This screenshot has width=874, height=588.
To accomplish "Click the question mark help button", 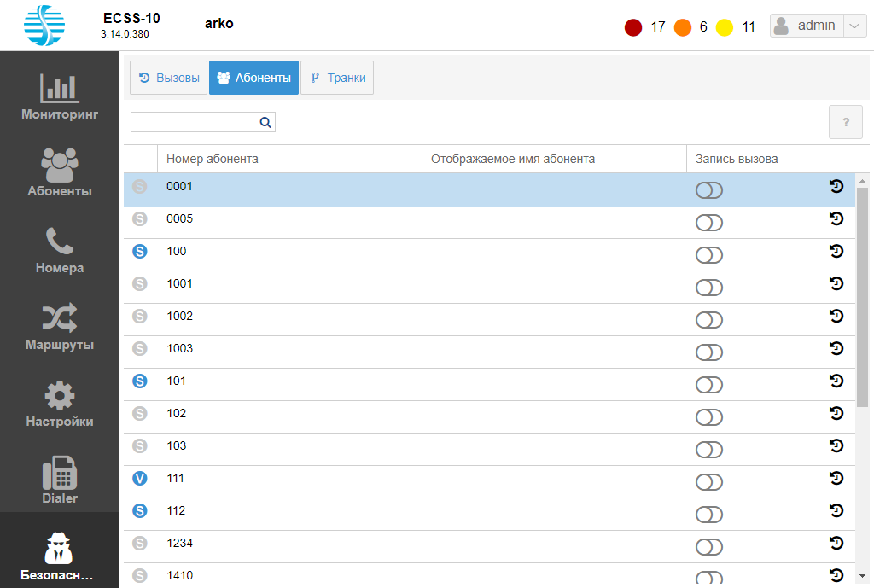I will point(846,123).
